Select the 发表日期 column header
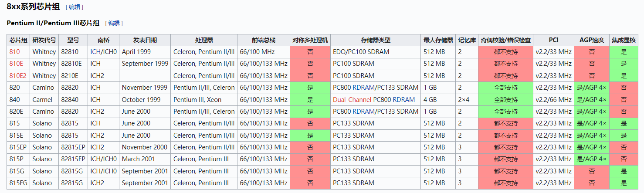The width and height of the screenshot is (644, 193). click(x=145, y=40)
